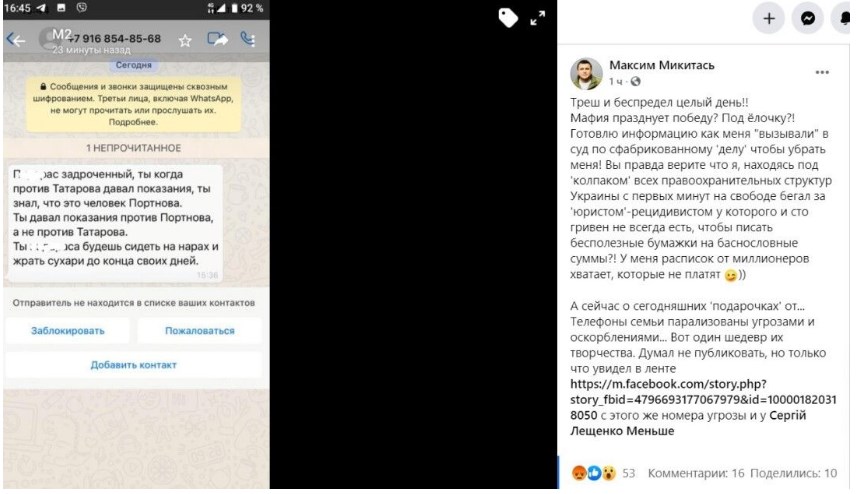
Task: View the 53 reactions list
Action: 603,473
